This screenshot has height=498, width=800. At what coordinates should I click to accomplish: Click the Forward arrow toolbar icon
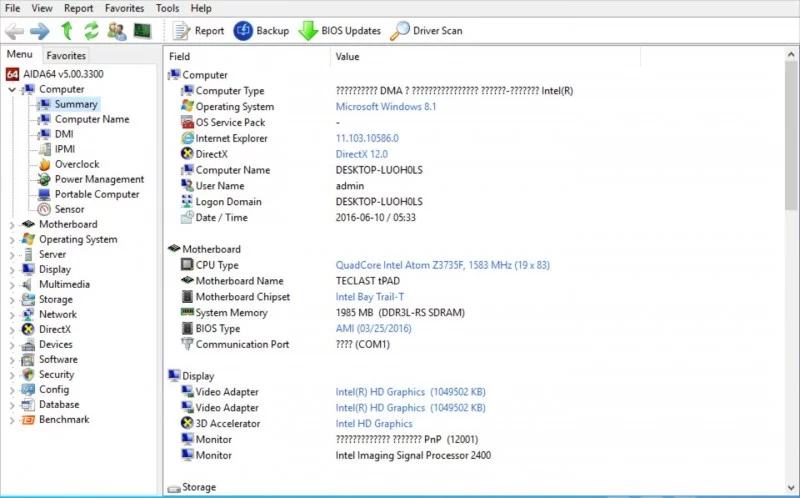[40, 31]
